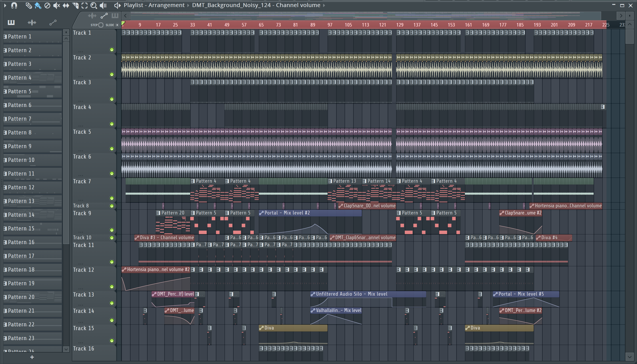Click the Playlist - Arrangement title
Image resolution: width=637 pixels, height=364 pixels.
click(x=154, y=5)
